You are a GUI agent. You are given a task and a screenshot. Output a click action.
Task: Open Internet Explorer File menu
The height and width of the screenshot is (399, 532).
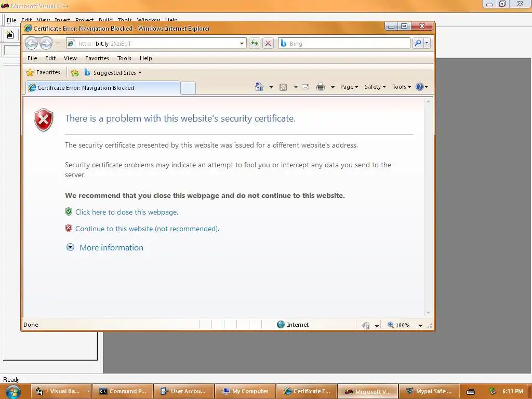tap(32, 58)
